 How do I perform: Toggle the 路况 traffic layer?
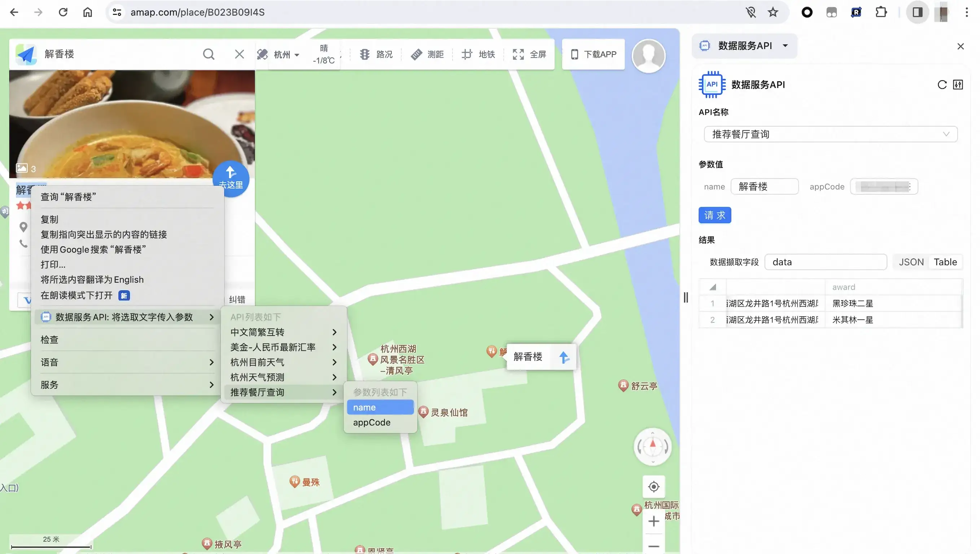(x=376, y=55)
